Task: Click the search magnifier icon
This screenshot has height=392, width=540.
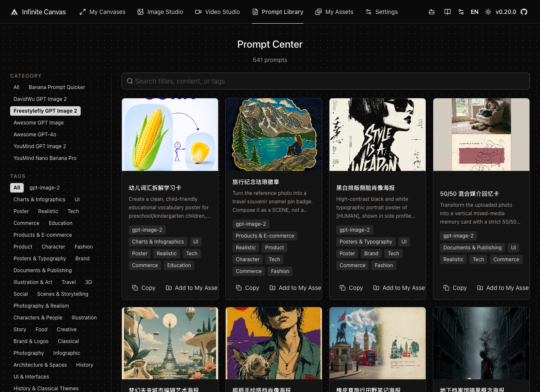Action: (x=130, y=81)
